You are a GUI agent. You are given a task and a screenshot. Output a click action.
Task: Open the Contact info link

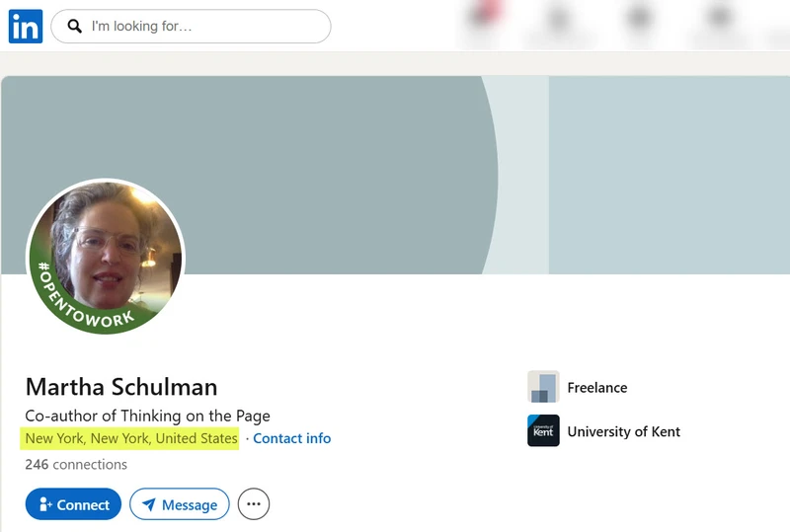[291, 438]
